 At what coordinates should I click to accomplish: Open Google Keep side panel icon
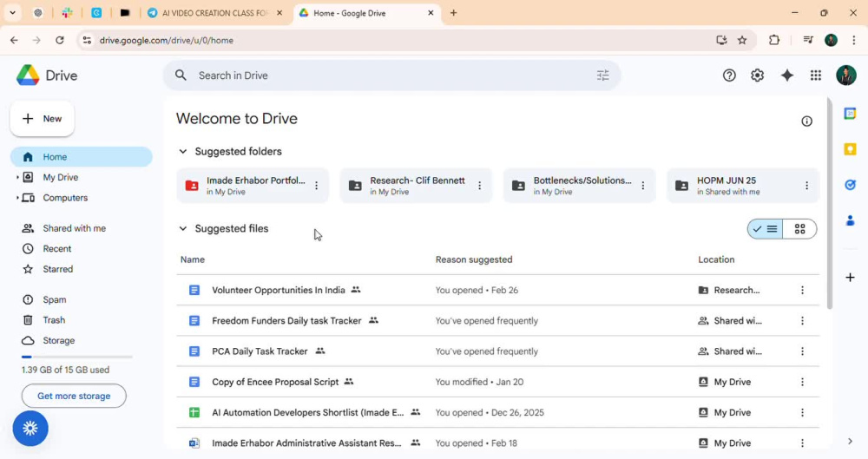[850, 149]
